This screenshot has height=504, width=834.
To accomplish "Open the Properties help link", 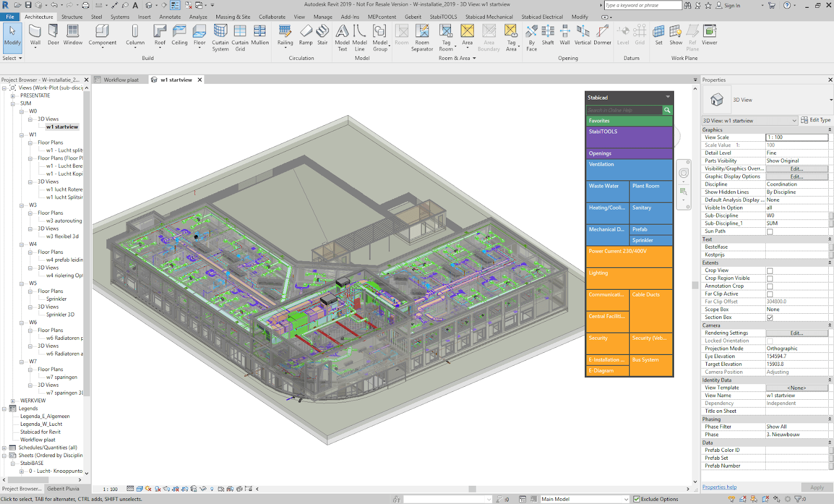I will (x=719, y=486).
